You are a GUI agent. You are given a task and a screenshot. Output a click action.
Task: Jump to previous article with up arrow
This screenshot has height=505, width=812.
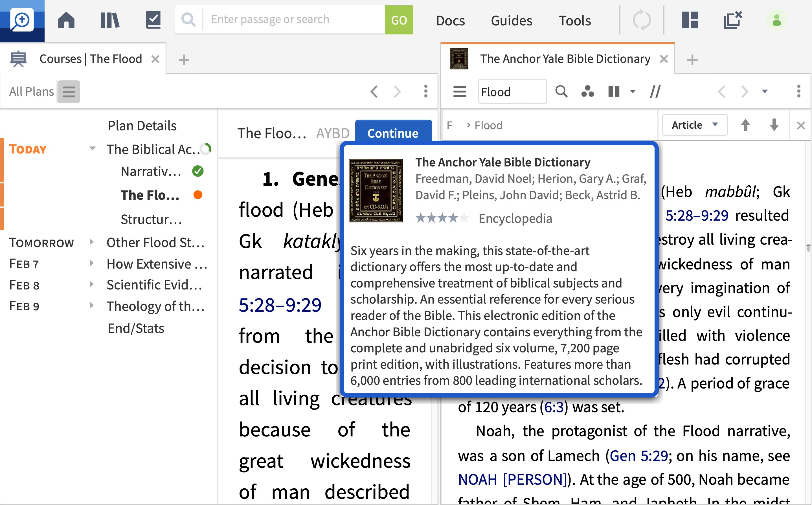745,125
